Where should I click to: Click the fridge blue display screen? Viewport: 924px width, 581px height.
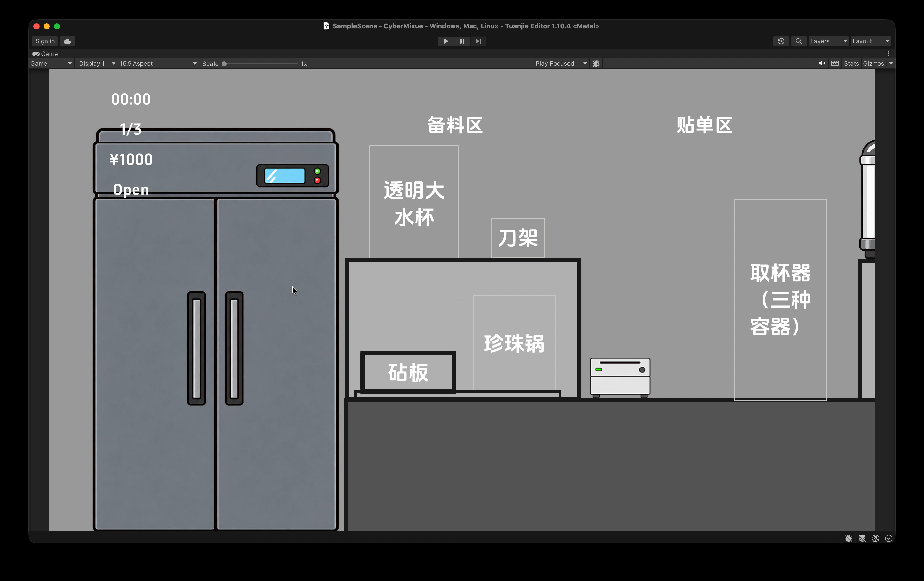coord(285,176)
